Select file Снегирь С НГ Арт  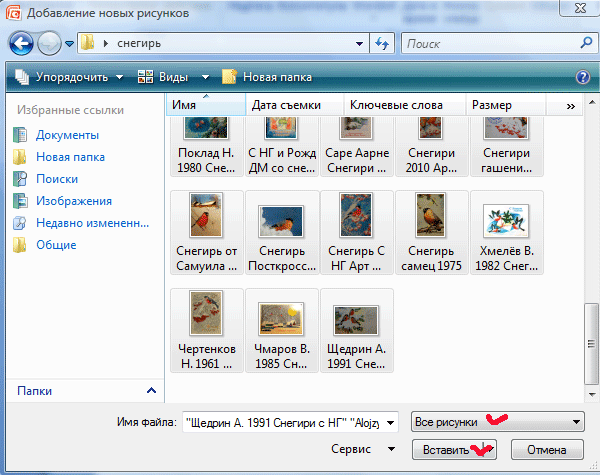click(357, 232)
